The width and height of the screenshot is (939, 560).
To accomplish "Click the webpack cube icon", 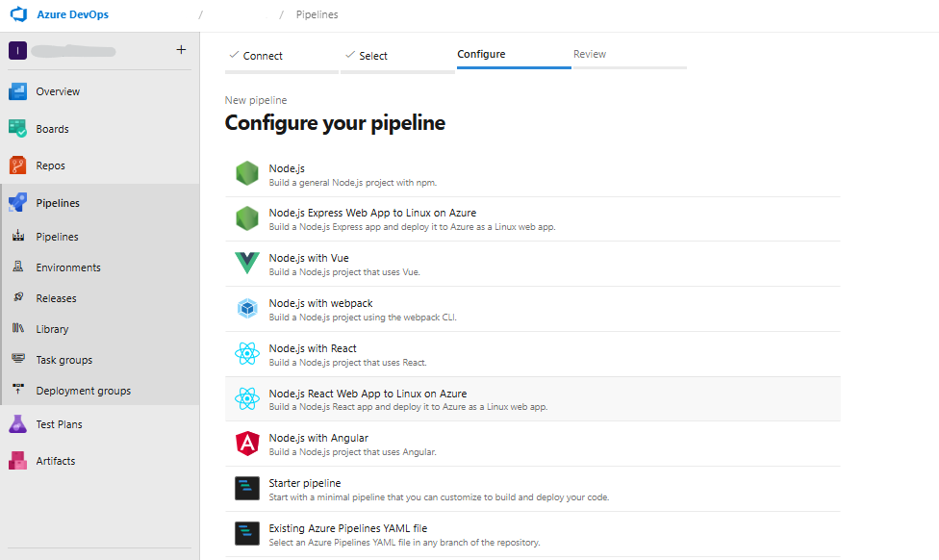I will click(x=247, y=309).
